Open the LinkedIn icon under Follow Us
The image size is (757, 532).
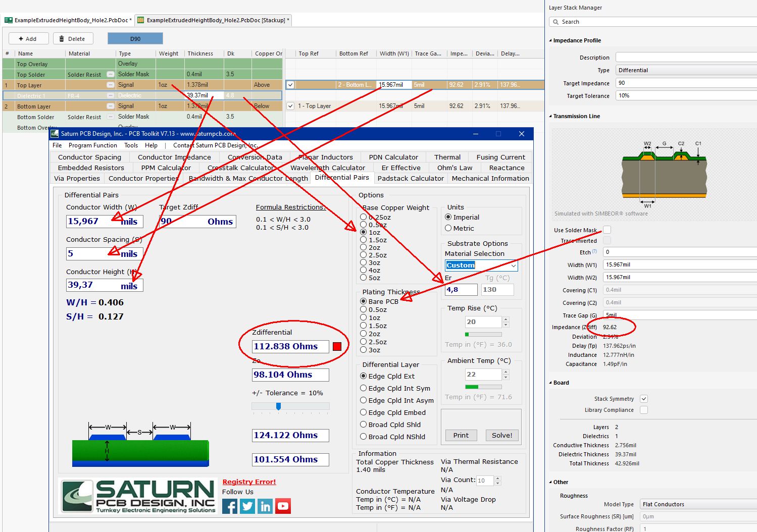pos(265,506)
